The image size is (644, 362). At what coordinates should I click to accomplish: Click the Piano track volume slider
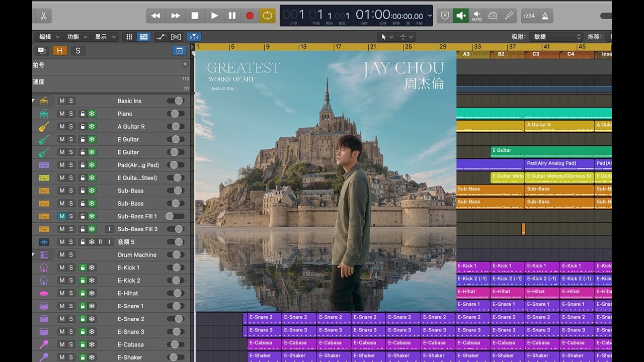coord(176,114)
